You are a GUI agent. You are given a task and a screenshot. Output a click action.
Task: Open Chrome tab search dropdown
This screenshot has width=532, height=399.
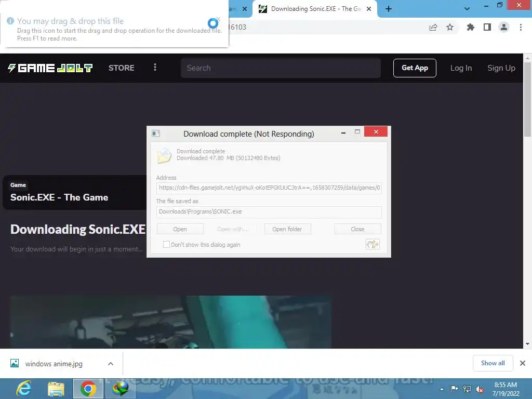(x=467, y=9)
